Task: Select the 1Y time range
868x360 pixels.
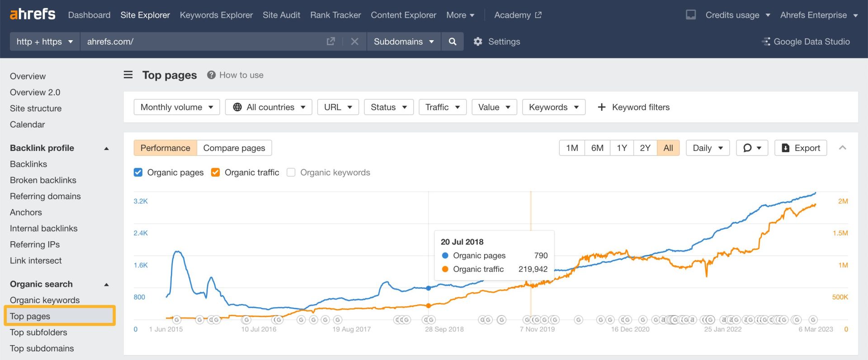Action: tap(622, 148)
